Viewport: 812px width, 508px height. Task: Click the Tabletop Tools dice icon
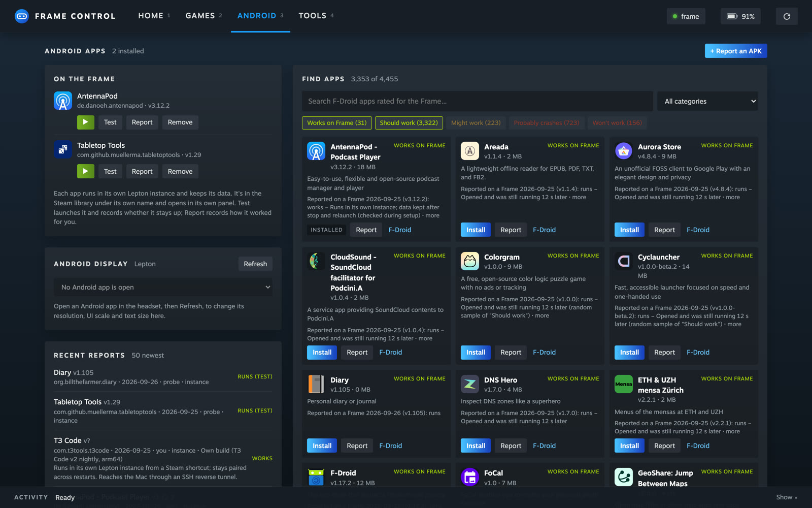click(63, 149)
